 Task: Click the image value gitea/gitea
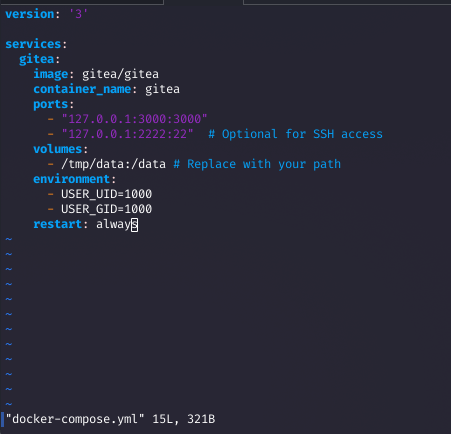tap(120, 74)
